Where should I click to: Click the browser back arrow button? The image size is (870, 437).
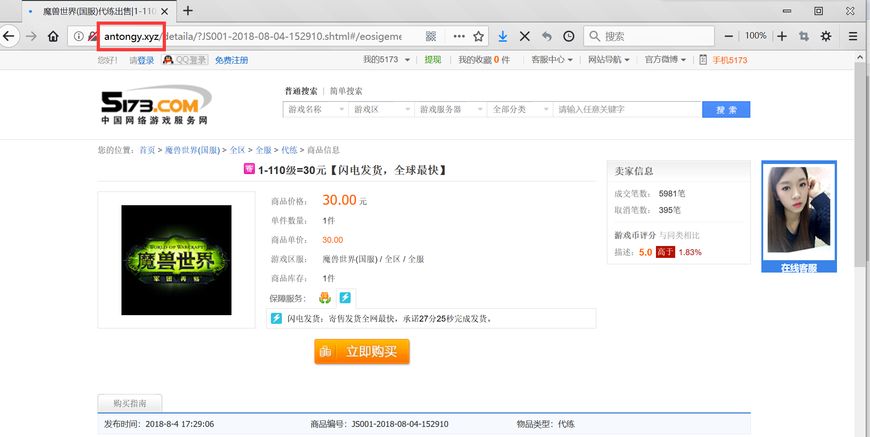(x=9, y=36)
